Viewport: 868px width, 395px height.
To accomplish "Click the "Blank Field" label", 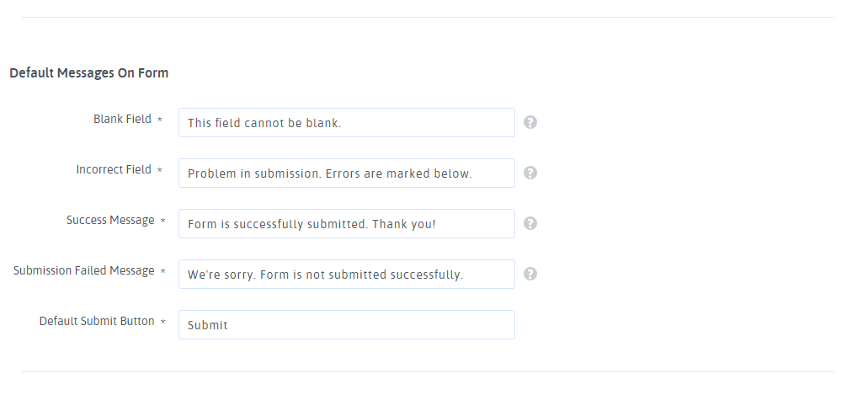I will coord(122,119).
